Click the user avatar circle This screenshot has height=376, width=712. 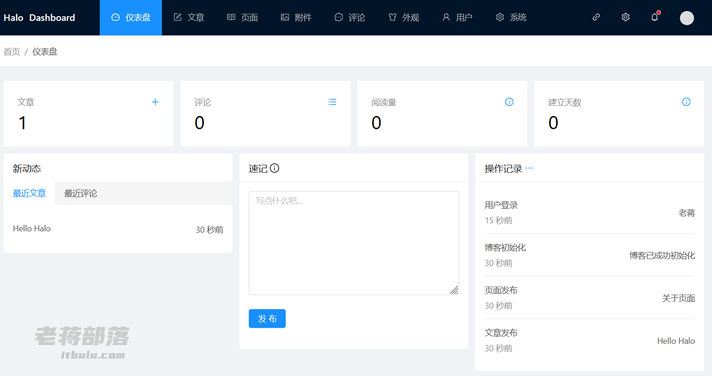point(687,18)
